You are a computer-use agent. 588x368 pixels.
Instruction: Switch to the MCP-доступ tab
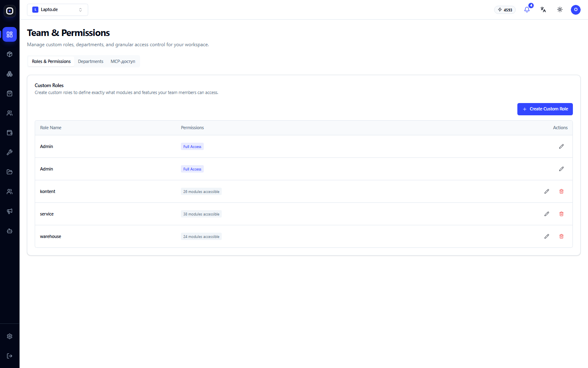tap(123, 61)
